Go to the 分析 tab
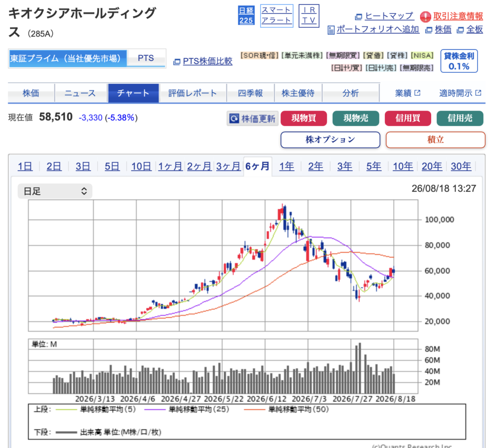This screenshot has width=490, height=448. pos(351,93)
